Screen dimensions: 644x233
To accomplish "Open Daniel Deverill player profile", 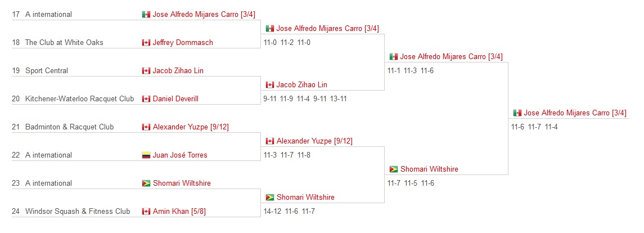I will coord(175,98).
